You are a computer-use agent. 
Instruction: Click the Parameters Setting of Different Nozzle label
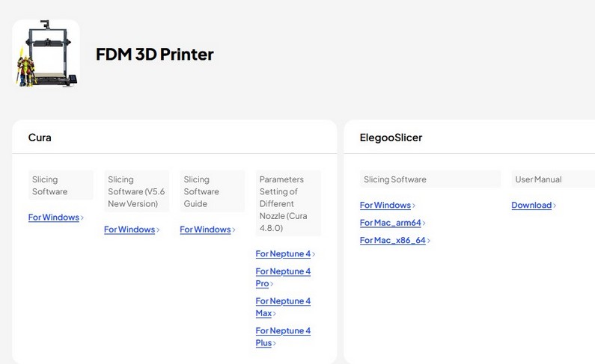(x=281, y=203)
